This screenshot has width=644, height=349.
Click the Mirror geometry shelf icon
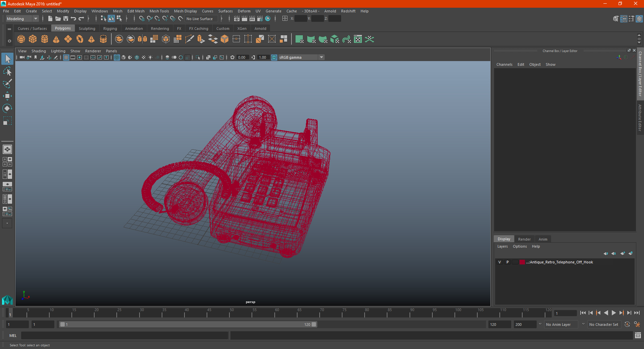tap(143, 39)
